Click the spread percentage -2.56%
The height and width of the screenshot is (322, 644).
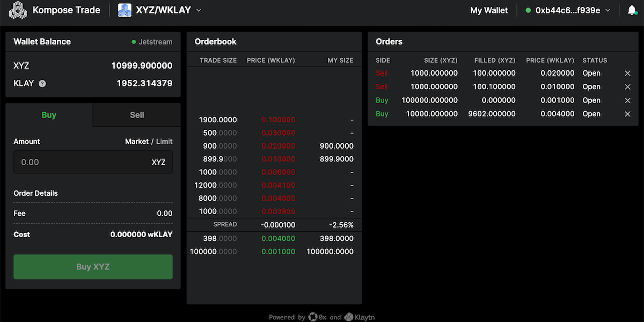point(341,225)
